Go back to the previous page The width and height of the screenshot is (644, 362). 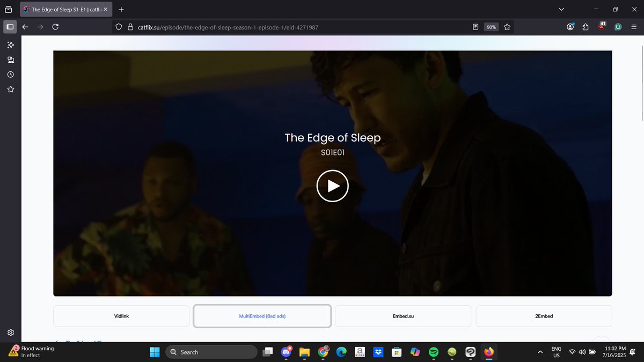click(x=25, y=26)
